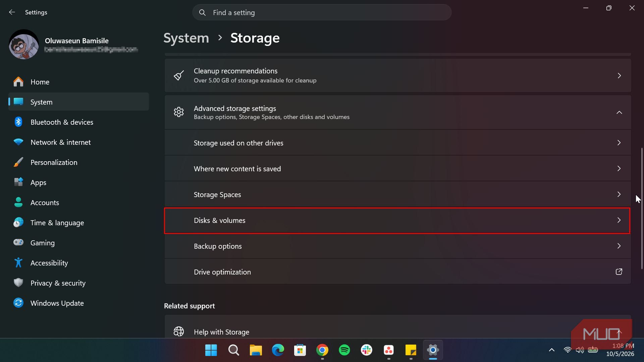Open Accounts settings

tap(78, 202)
